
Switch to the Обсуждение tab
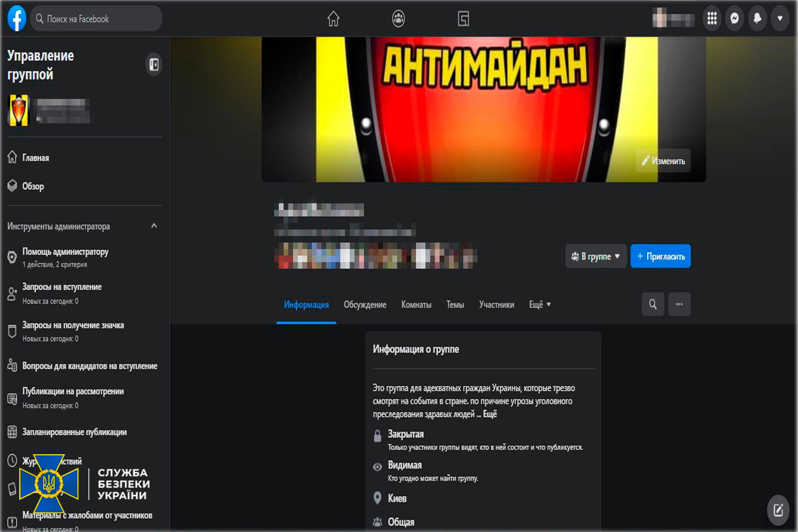click(x=365, y=305)
